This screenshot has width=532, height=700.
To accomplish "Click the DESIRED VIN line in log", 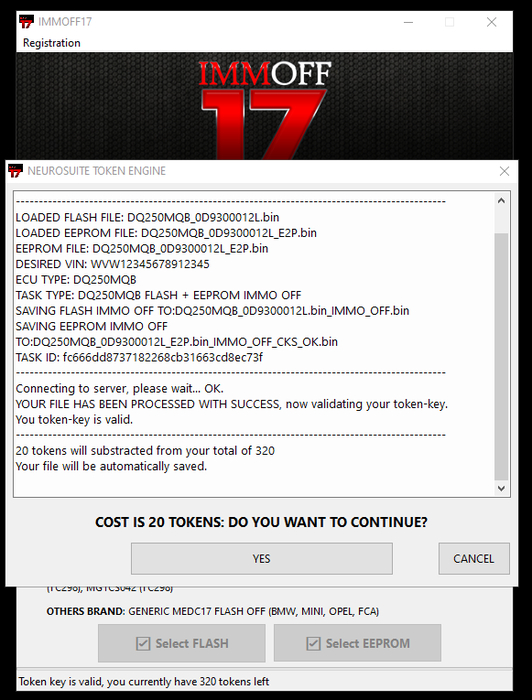I will 112,264.
